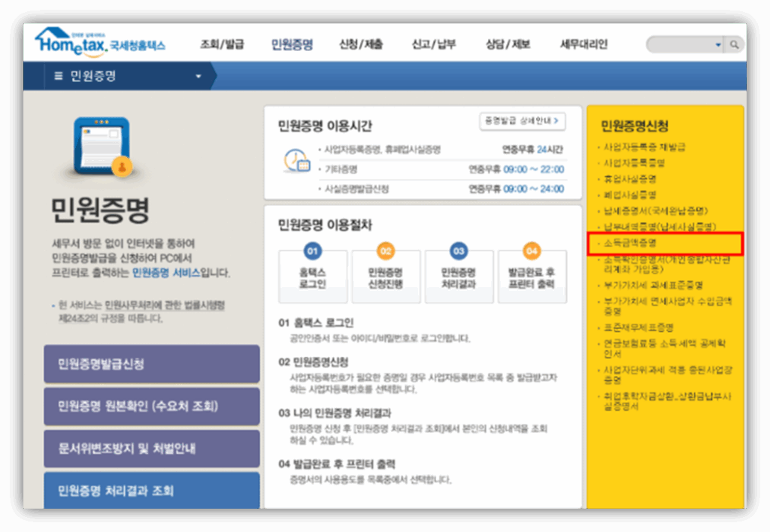The height and width of the screenshot is (532, 770).
Task: Select 납세증명서(국세완납증명) link
Action: coord(656,210)
